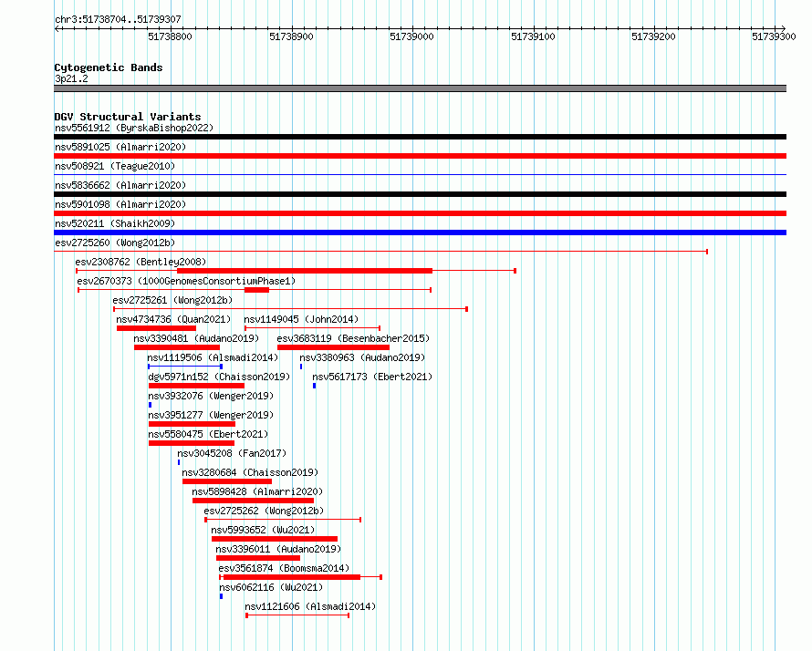The width and height of the screenshot is (812, 651).
Task: Click the right arrow of the ruler
Action: 784,28
